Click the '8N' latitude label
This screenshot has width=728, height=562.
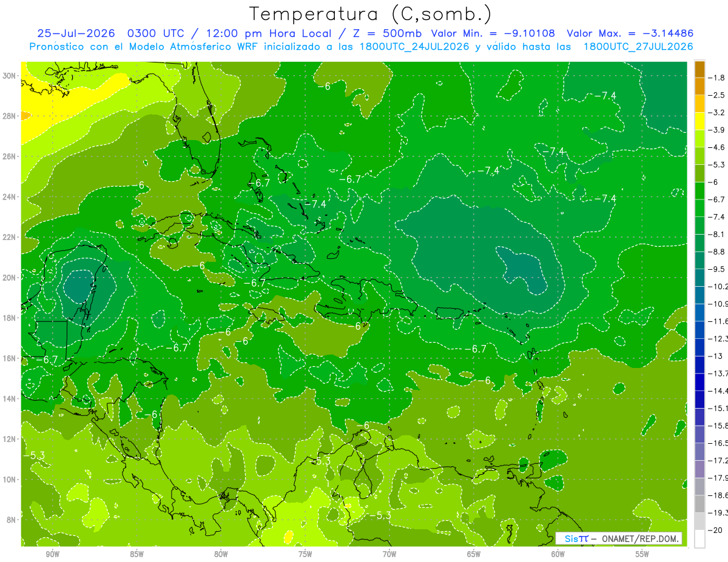click(x=12, y=520)
